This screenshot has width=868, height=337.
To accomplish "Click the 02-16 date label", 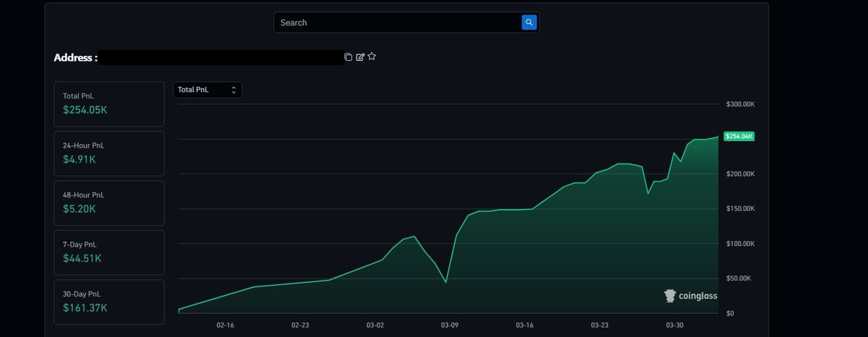I will coord(225,325).
